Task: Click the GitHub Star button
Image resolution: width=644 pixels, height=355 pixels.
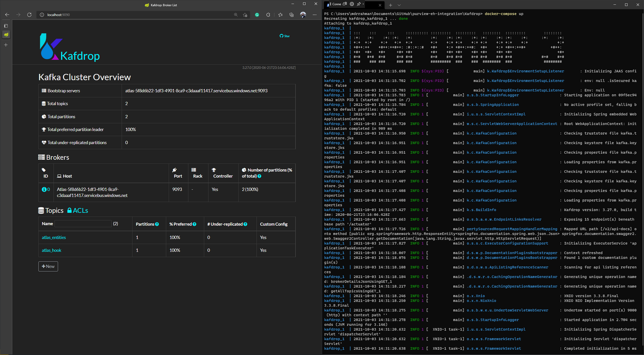Action: click(x=285, y=36)
